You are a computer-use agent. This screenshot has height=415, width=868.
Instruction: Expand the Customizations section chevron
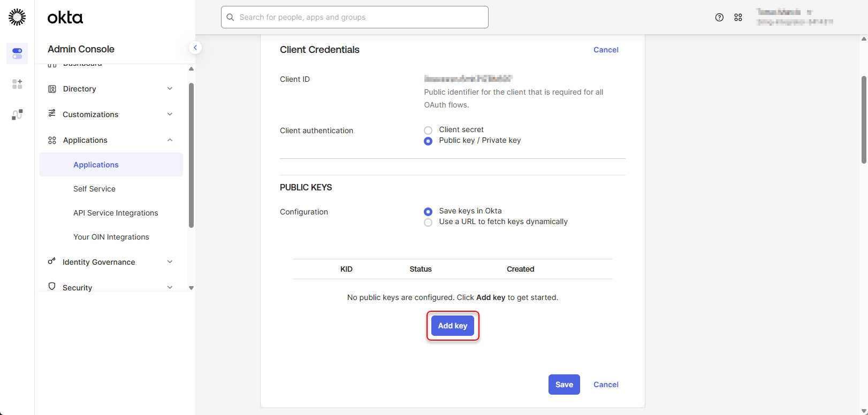(x=170, y=114)
